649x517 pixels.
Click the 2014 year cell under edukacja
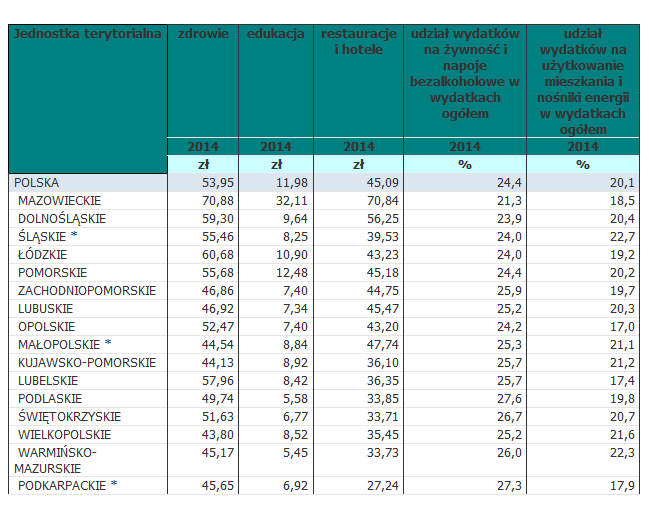[276, 147]
